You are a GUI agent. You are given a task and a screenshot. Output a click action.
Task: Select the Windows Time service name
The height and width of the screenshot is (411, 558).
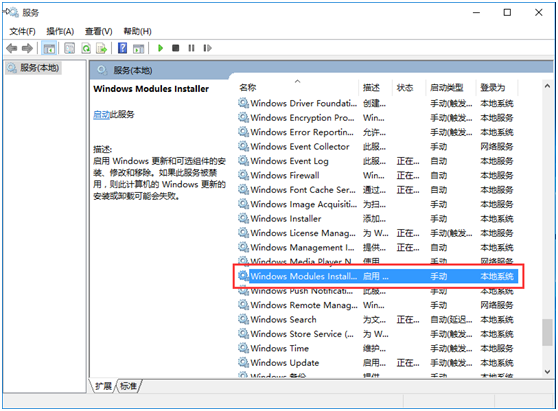279,348
